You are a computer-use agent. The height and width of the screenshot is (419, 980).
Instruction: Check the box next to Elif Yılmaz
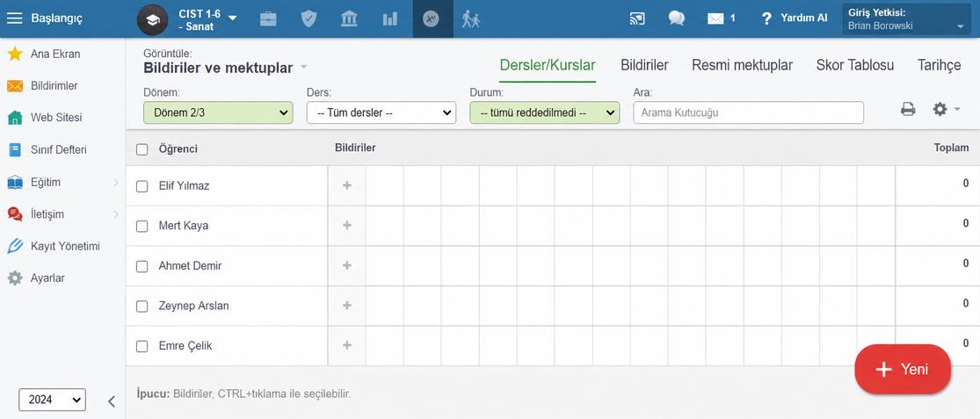coord(142,186)
